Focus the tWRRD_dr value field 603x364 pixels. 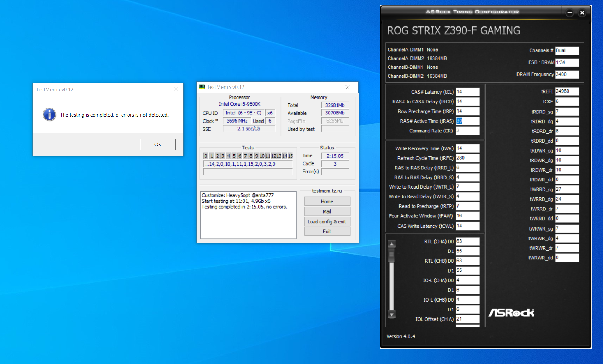567,209
